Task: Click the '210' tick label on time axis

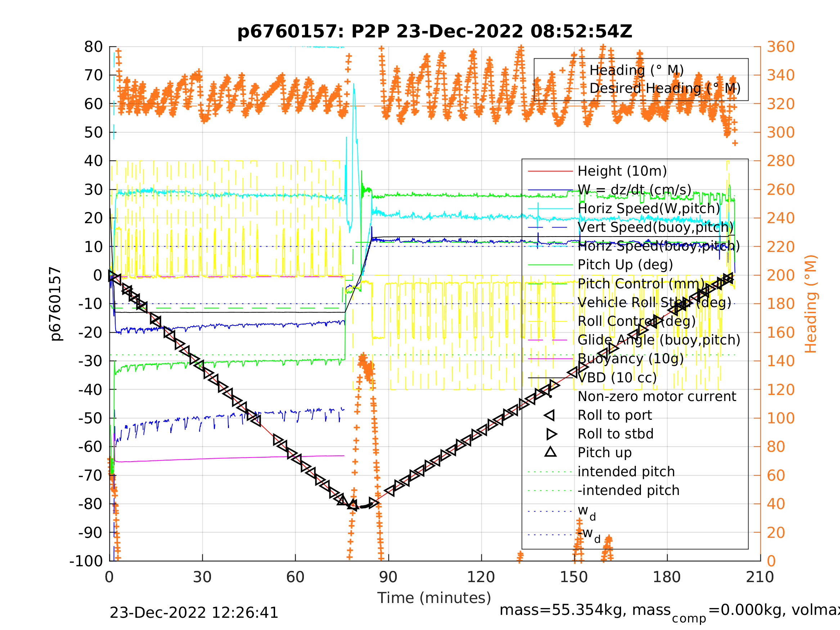Action: (x=760, y=577)
